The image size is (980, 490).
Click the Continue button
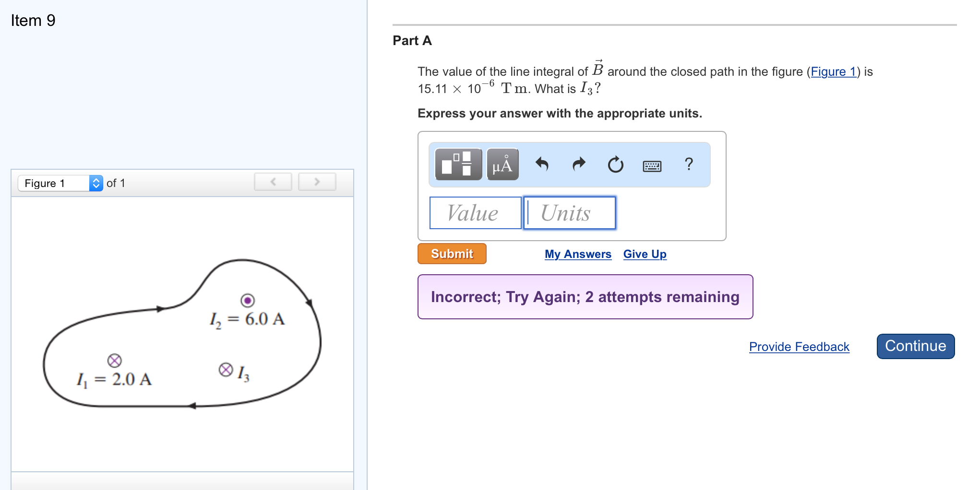pyautogui.click(x=915, y=346)
